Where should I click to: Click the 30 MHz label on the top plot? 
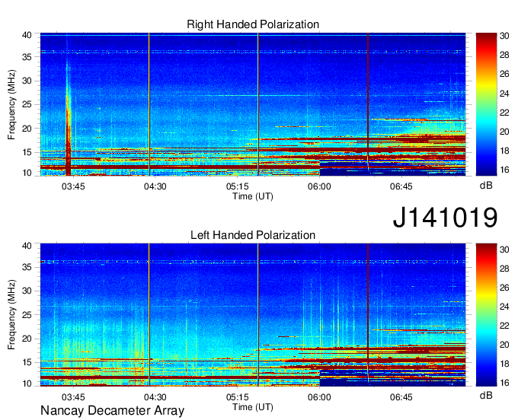pyautogui.click(x=27, y=81)
